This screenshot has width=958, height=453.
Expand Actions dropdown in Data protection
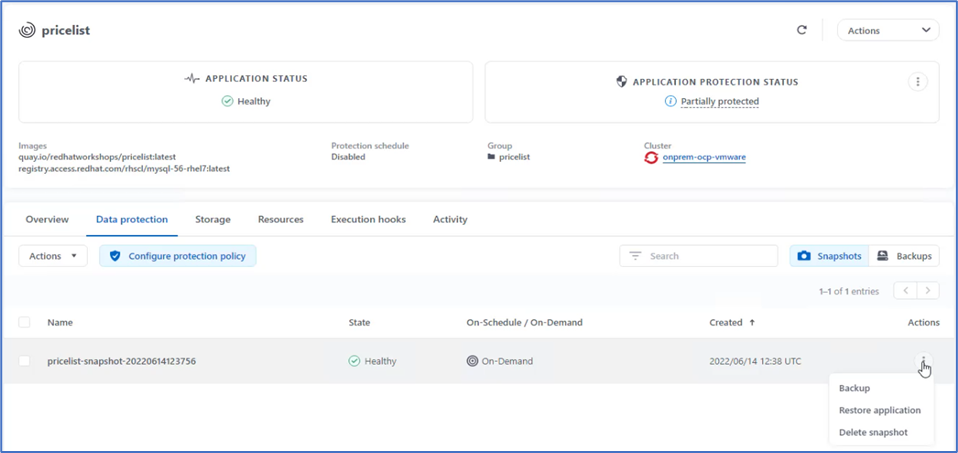point(52,256)
